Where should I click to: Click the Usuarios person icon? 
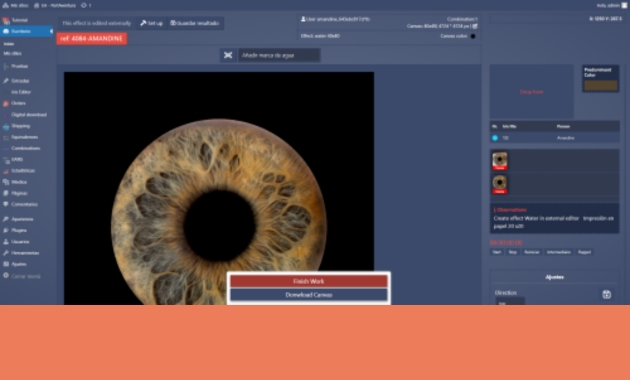(x=6, y=241)
